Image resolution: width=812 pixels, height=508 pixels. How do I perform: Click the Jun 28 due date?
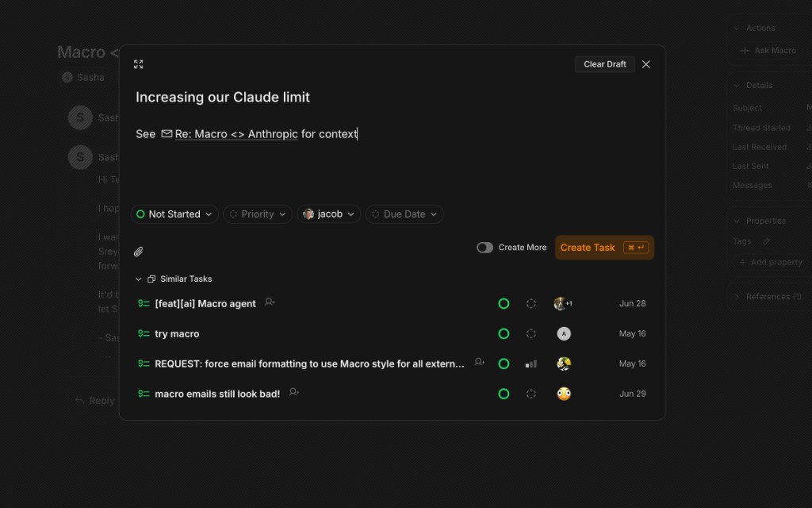(x=632, y=304)
